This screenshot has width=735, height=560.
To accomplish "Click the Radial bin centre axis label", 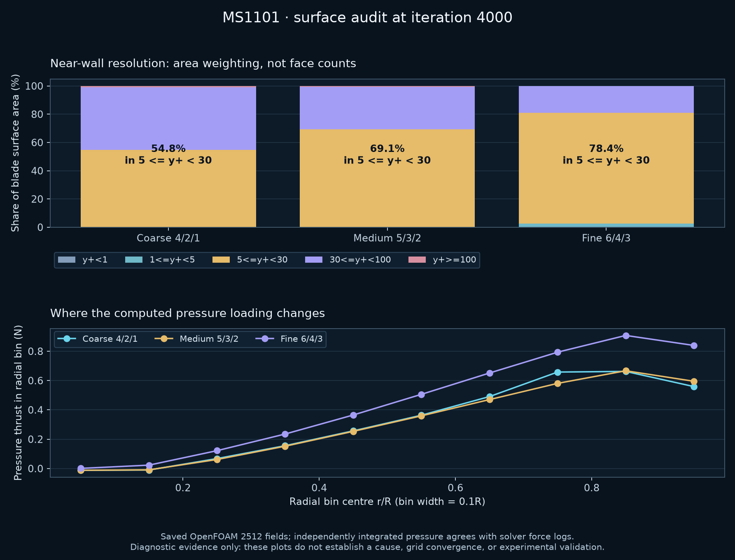I will pyautogui.click(x=387, y=502).
